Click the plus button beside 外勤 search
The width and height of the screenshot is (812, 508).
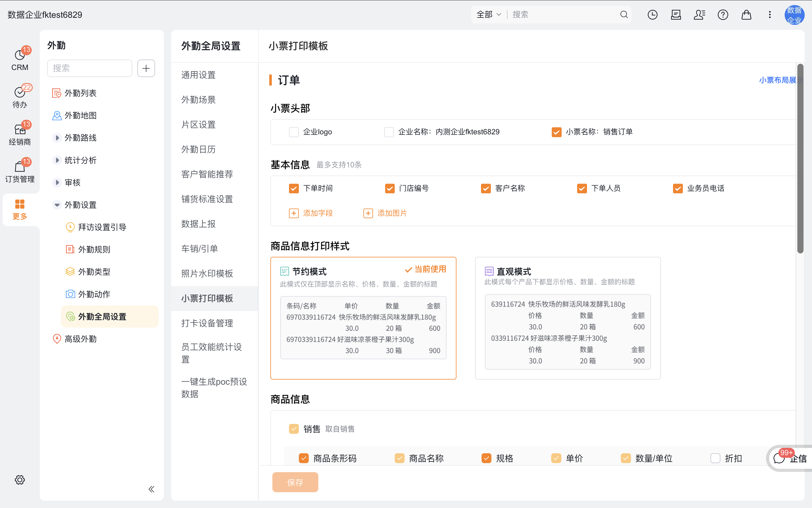(x=146, y=68)
